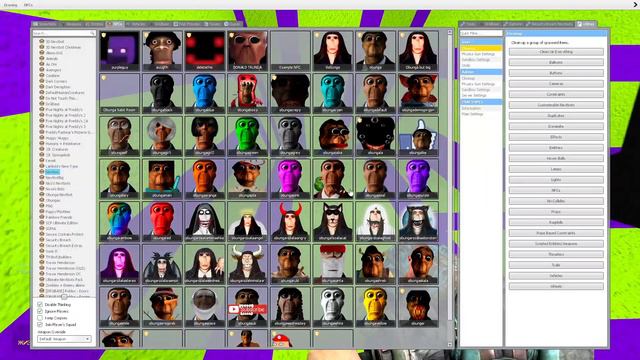The height and width of the screenshot is (360, 640).
Task: Click the Thrusters cleanup button
Action: 556,254
